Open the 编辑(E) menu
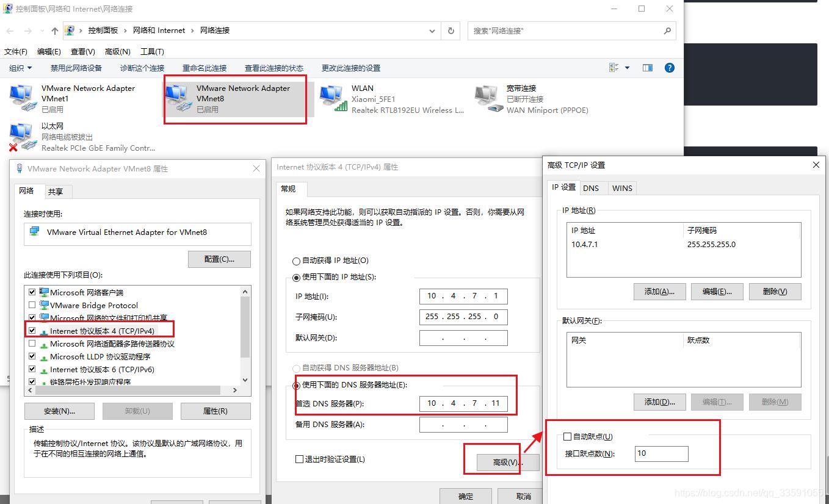 pyautogui.click(x=49, y=52)
